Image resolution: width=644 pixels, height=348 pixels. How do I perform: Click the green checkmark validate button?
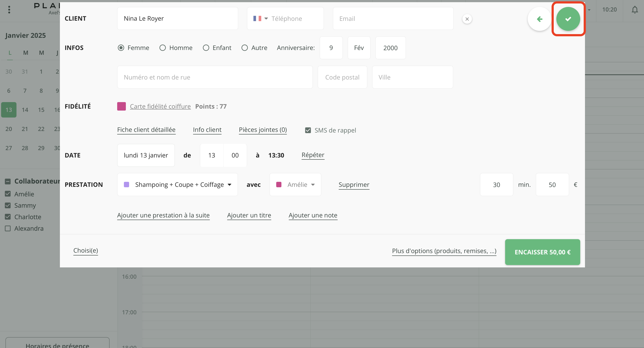click(x=568, y=19)
